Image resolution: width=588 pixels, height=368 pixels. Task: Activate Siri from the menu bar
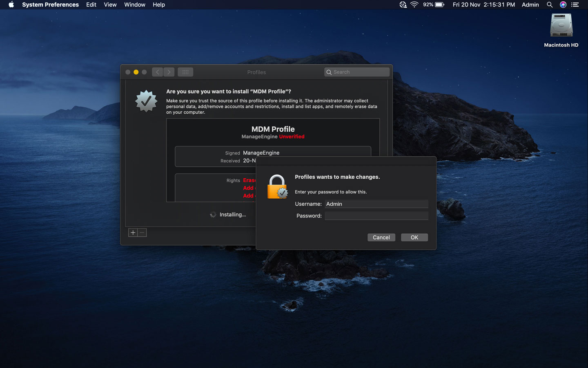point(562,4)
